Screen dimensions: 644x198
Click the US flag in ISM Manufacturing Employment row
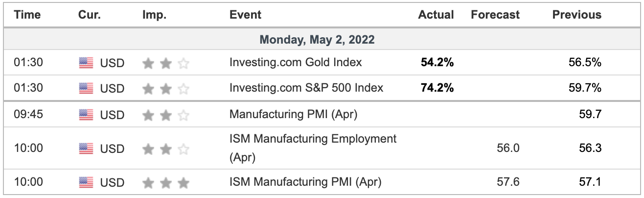coord(86,148)
